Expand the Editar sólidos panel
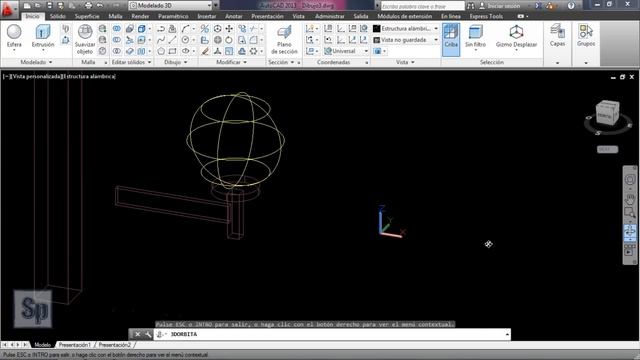This screenshot has width=640, height=360. (131, 62)
